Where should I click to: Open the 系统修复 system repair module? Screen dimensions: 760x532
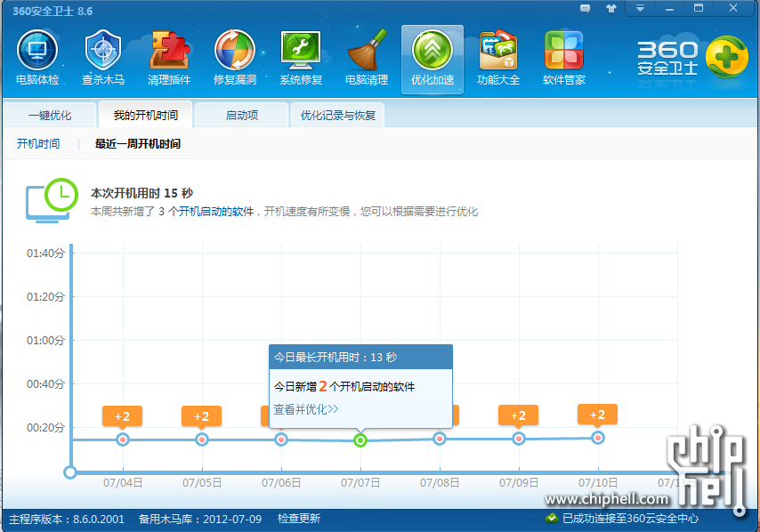(301, 57)
